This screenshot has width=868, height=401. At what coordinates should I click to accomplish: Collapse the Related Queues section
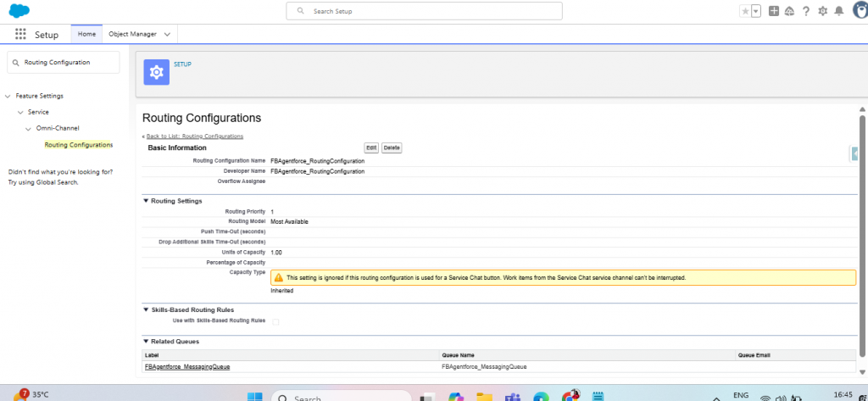pyautogui.click(x=146, y=342)
